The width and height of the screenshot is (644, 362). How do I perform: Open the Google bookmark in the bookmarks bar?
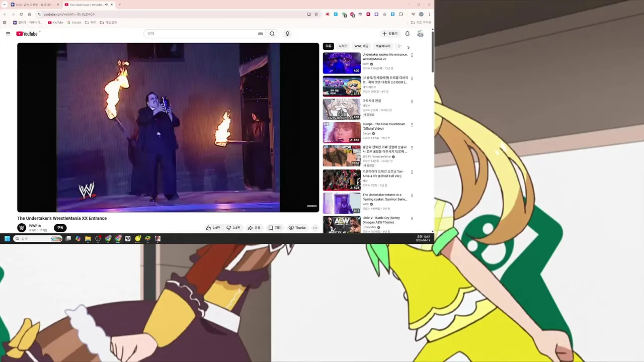pos(74,23)
